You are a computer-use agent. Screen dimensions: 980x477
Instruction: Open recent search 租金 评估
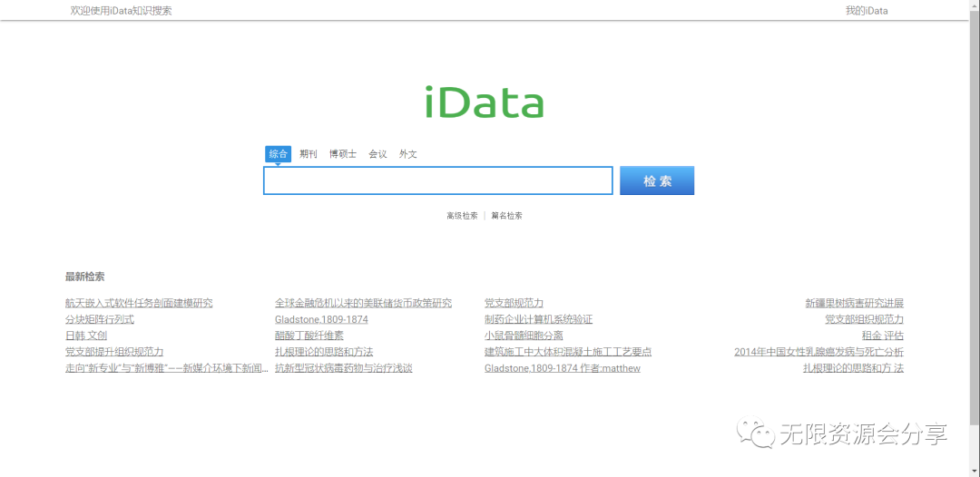click(883, 336)
